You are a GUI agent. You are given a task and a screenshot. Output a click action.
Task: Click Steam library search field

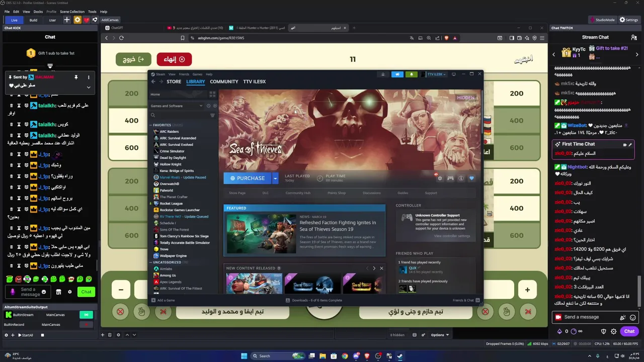pos(179,115)
